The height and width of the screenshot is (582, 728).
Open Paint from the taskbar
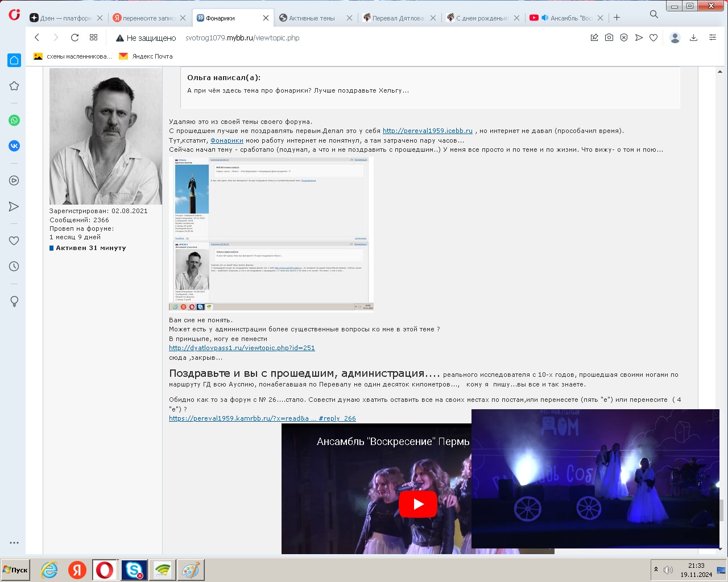click(191, 569)
